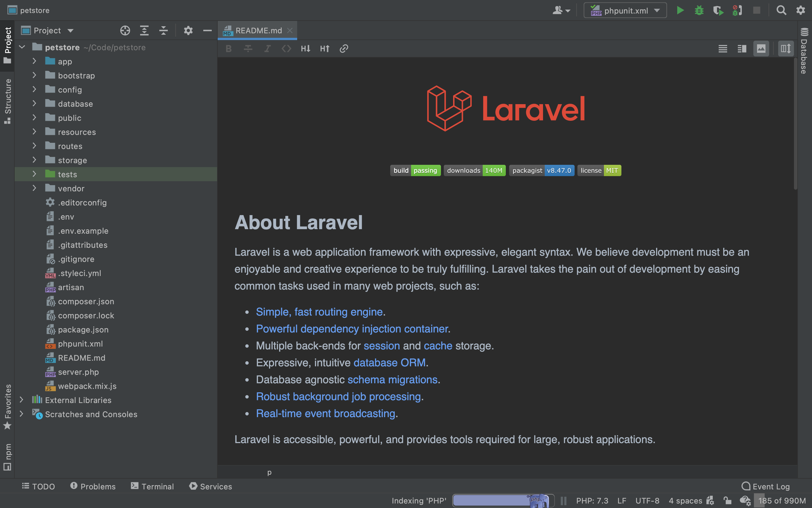Select opened file locate target icon
The image size is (812, 508).
(x=125, y=30)
